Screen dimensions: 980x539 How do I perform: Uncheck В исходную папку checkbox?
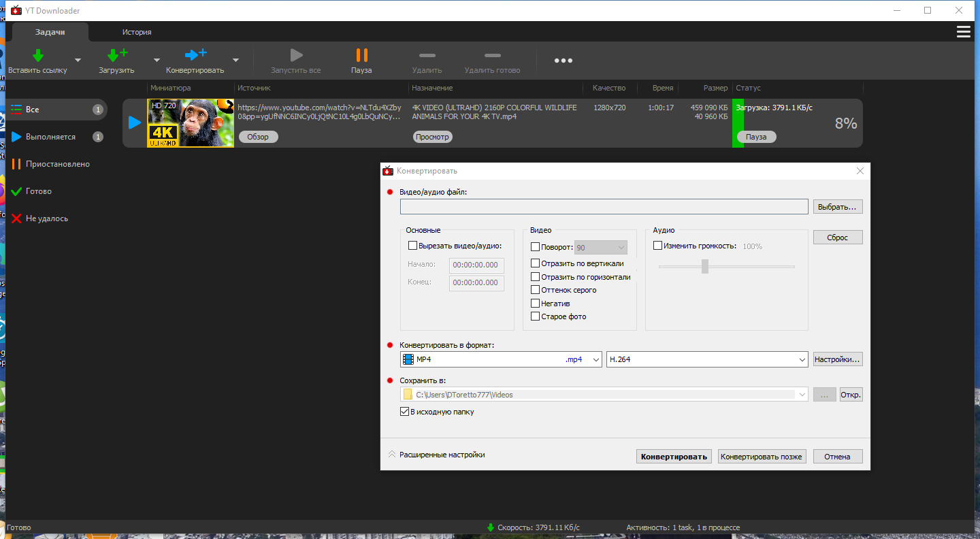[405, 412]
